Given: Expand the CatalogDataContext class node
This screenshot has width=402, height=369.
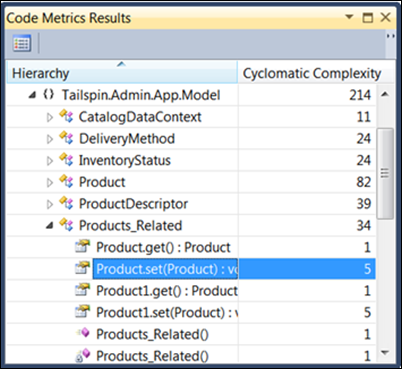Looking at the screenshot, I should tap(50, 117).
